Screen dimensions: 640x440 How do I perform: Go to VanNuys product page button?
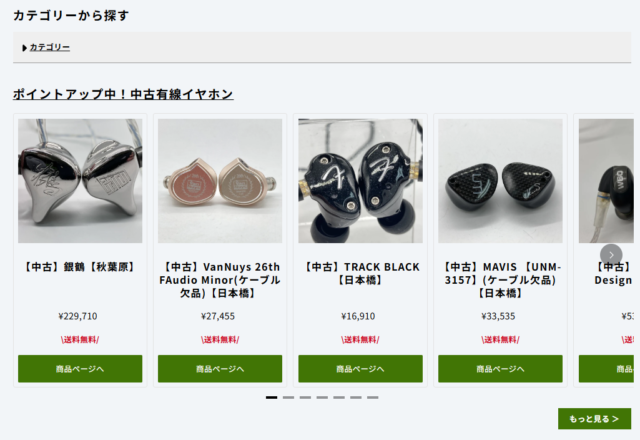tap(220, 369)
